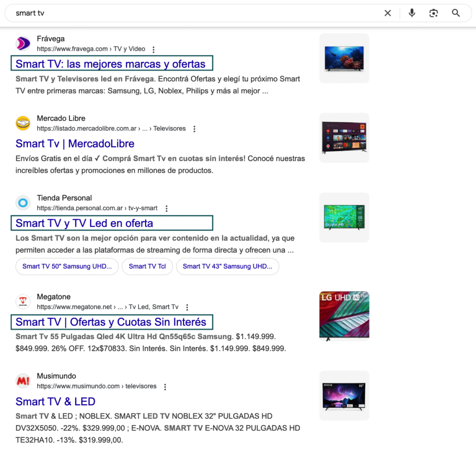476x456 pixels.
Task: Start voice search with the microphone icon
Action: click(x=412, y=13)
